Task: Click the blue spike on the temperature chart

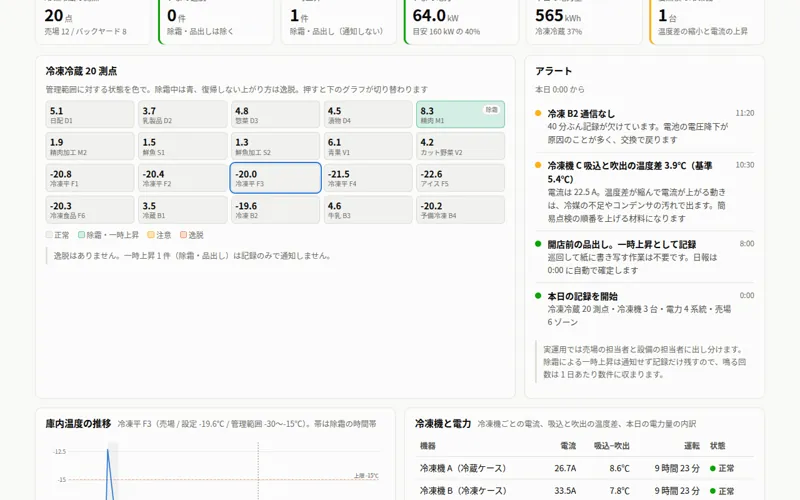Action: point(108,472)
